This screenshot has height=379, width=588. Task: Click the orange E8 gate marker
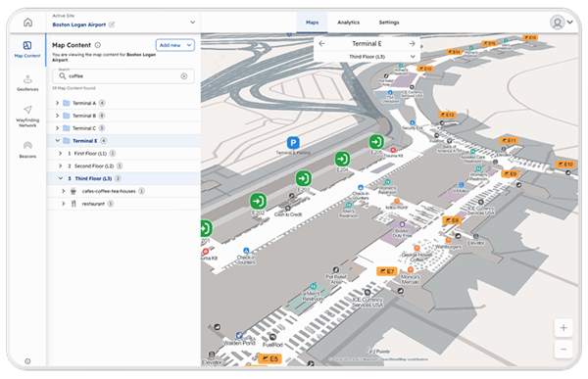pos(452,220)
